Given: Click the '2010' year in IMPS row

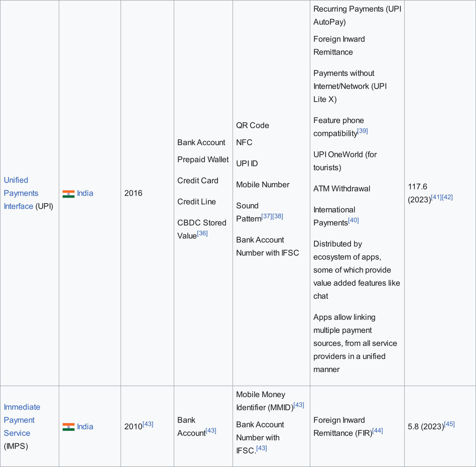Looking at the screenshot, I should pos(133,427).
